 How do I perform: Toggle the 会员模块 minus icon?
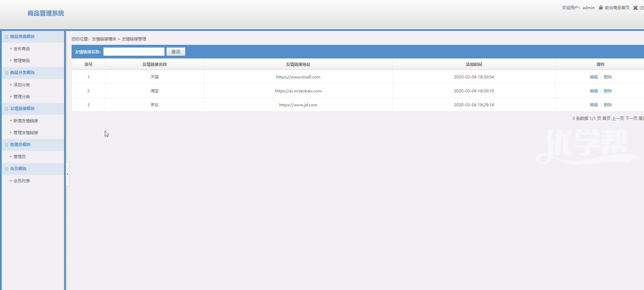(7, 169)
